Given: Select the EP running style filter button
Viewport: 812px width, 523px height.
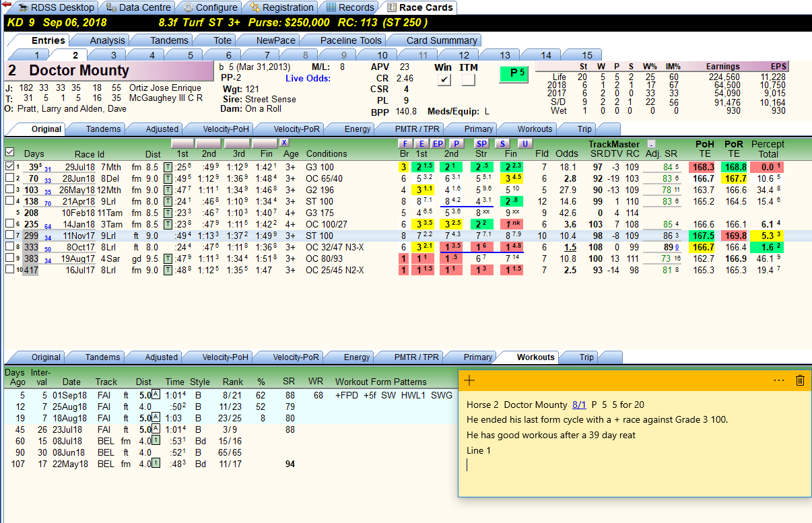Looking at the screenshot, I should (438, 143).
